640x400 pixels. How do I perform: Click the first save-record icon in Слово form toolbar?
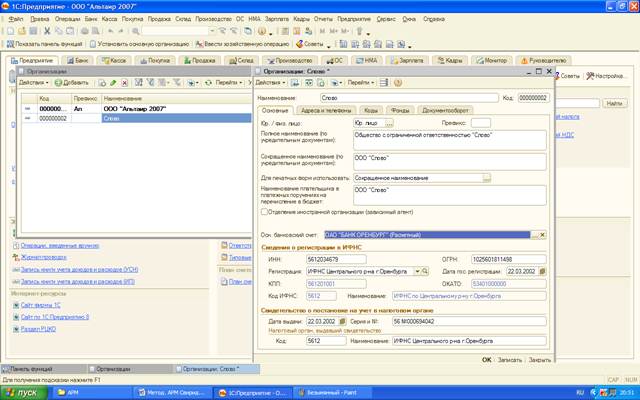point(294,83)
